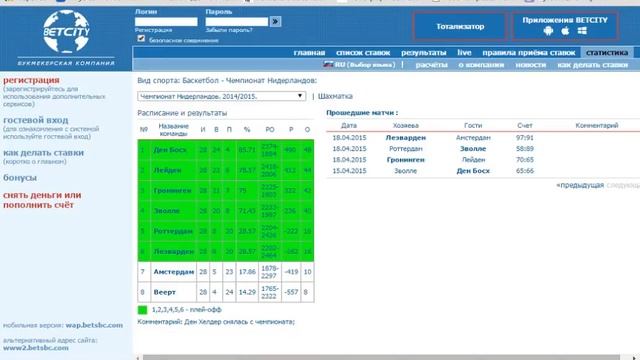Open результаты menu item

[x=423, y=53]
